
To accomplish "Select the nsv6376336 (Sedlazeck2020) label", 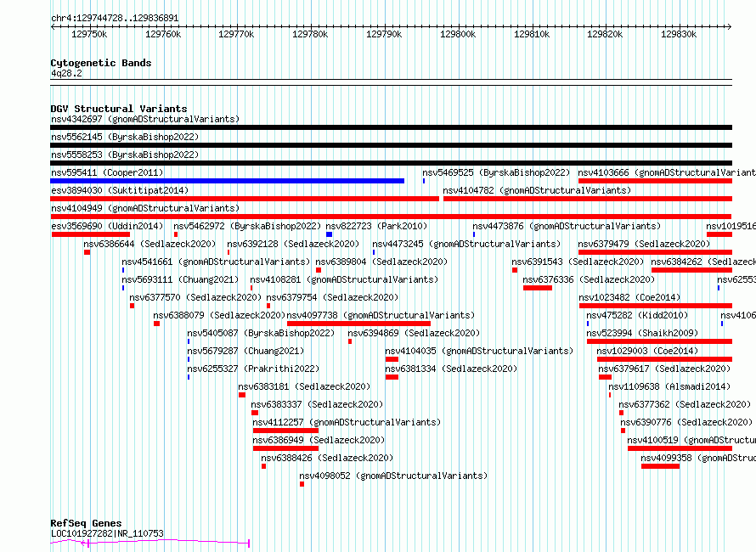I will [x=589, y=279].
